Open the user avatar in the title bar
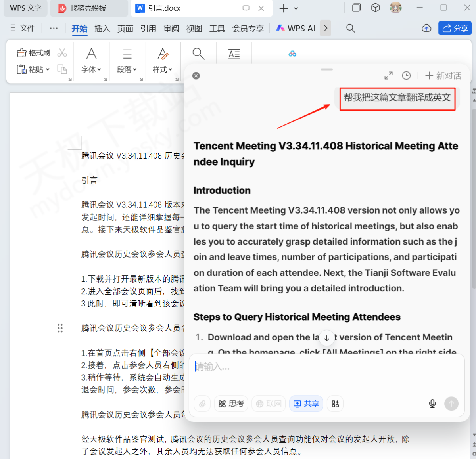Image resolution: width=476 pixels, height=459 pixels. pos(395,8)
